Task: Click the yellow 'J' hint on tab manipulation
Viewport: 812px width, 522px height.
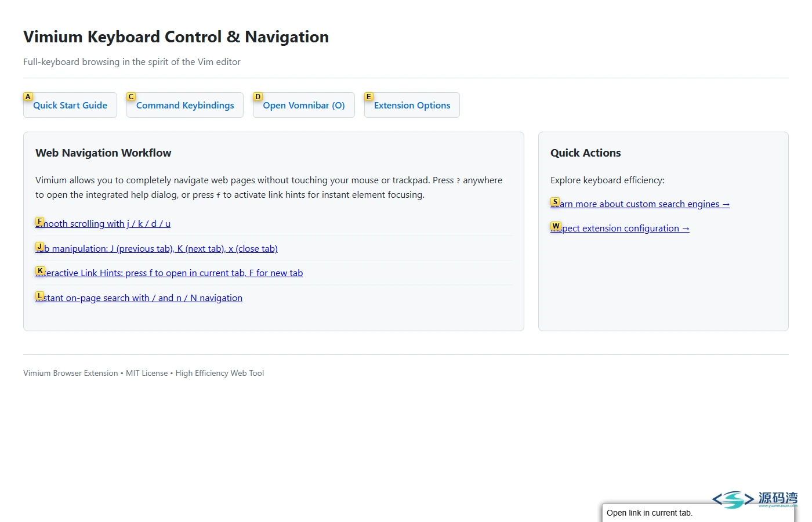Action: (x=40, y=246)
